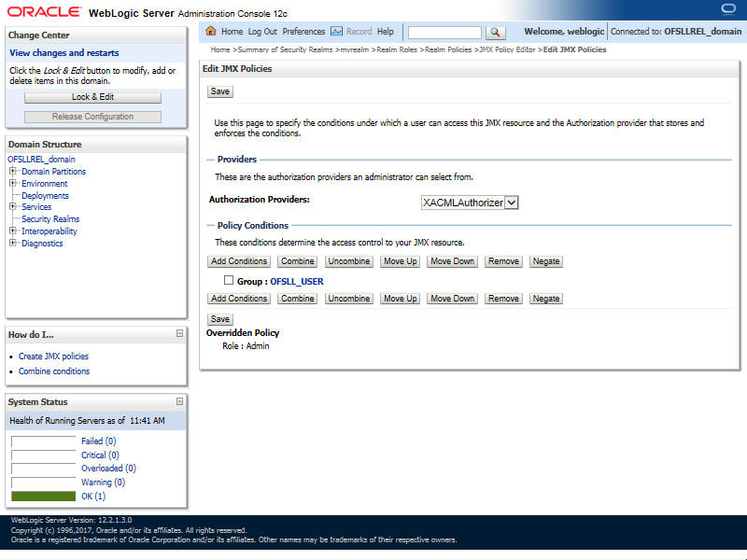Screen dimensions: 747x560
Task: Open Domain Partitions tree link
Action: (54, 172)
